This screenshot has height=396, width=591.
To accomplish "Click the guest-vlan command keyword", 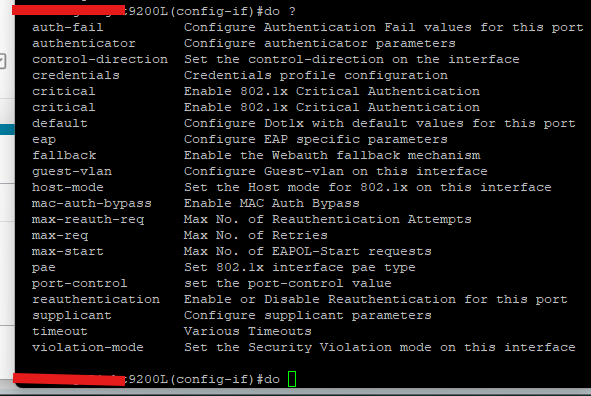I will [x=72, y=172].
